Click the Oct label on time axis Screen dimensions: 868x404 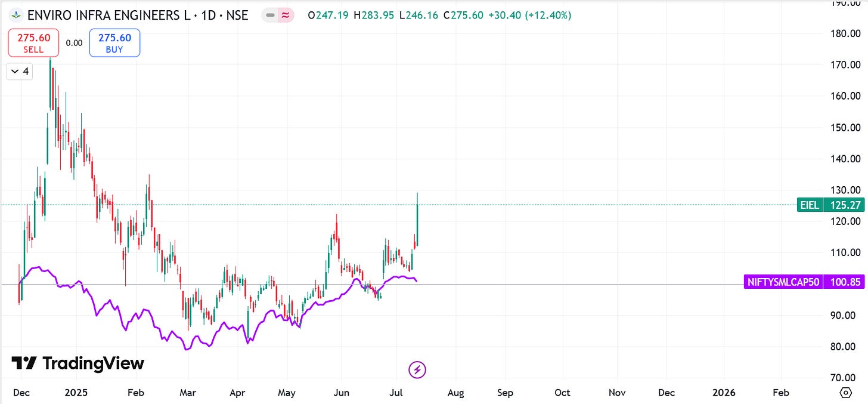562,393
